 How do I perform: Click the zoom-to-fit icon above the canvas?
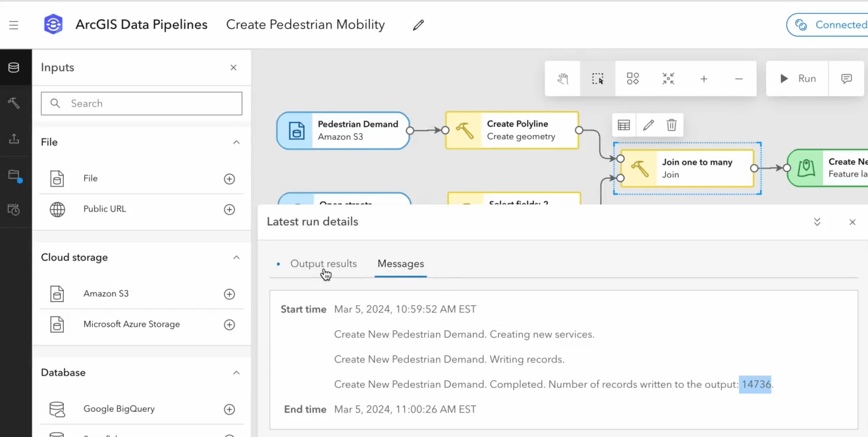tap(668, 78)
